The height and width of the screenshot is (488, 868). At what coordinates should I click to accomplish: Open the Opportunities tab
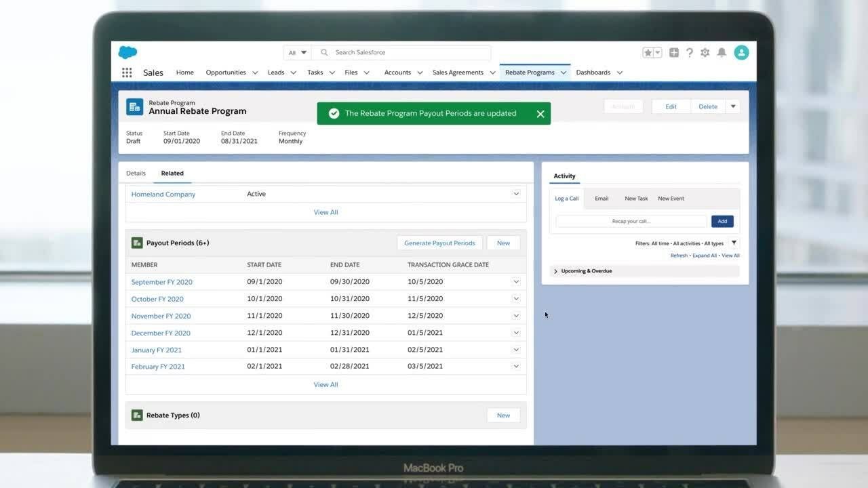pos(226,73)
